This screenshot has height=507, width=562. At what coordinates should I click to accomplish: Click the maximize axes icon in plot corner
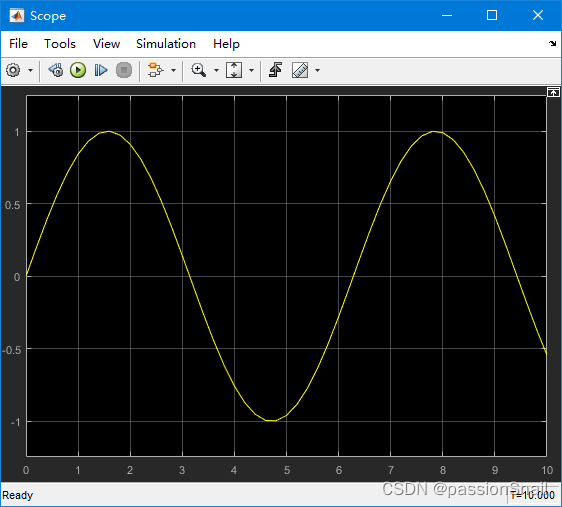(x=553, y=92)
